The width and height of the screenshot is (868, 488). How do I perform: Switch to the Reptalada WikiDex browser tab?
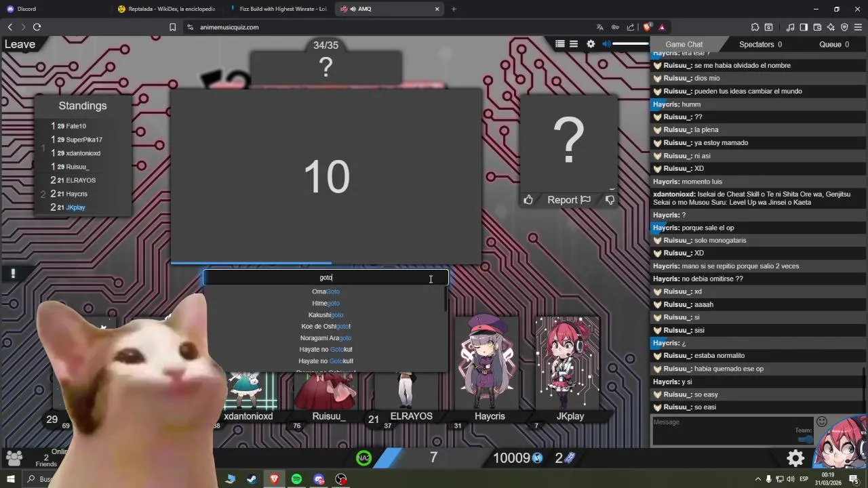click(x=167, y=9)
